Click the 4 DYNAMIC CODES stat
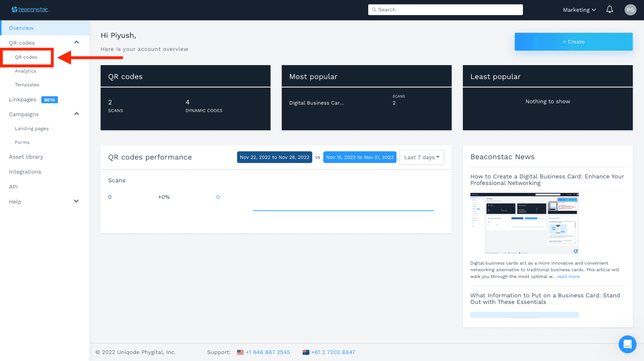This screenshot has height=361, width=644. [x=204, y=106]
